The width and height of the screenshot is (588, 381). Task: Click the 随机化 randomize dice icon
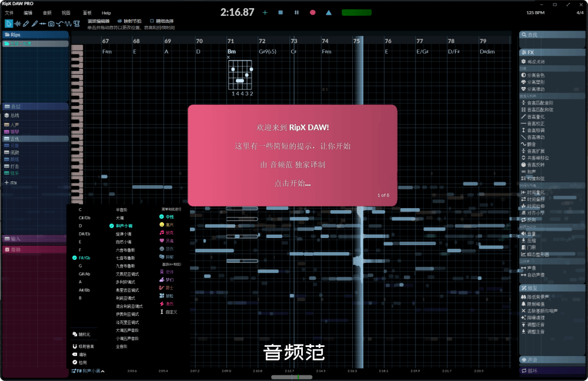tap(74, 335)
